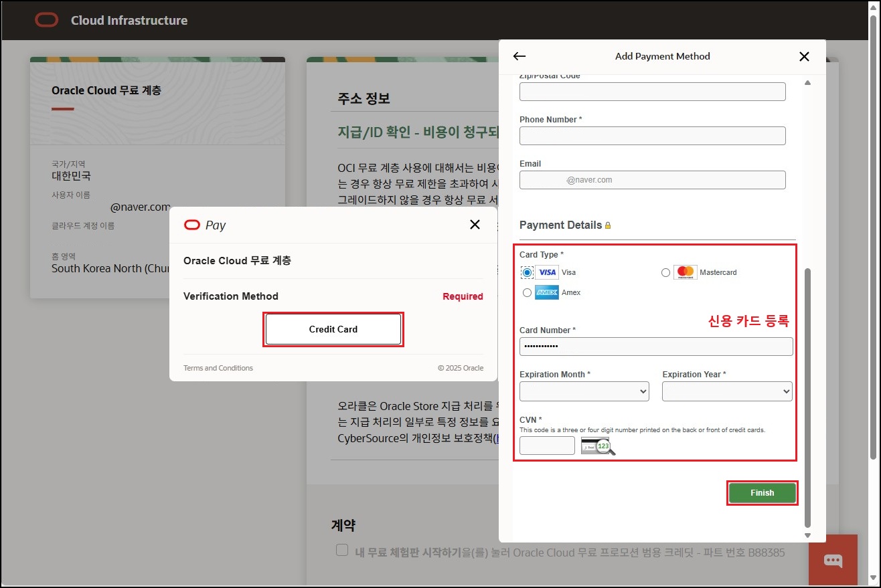Click the Oracle Pay logo
The image size is (881, 588).
[x=205, y=225]
